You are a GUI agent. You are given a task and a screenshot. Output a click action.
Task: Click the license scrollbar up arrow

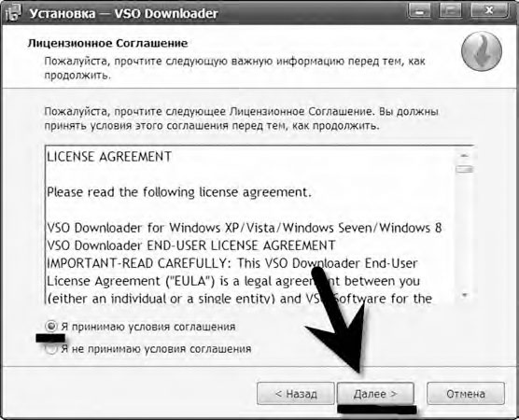(x=464, y=155)
